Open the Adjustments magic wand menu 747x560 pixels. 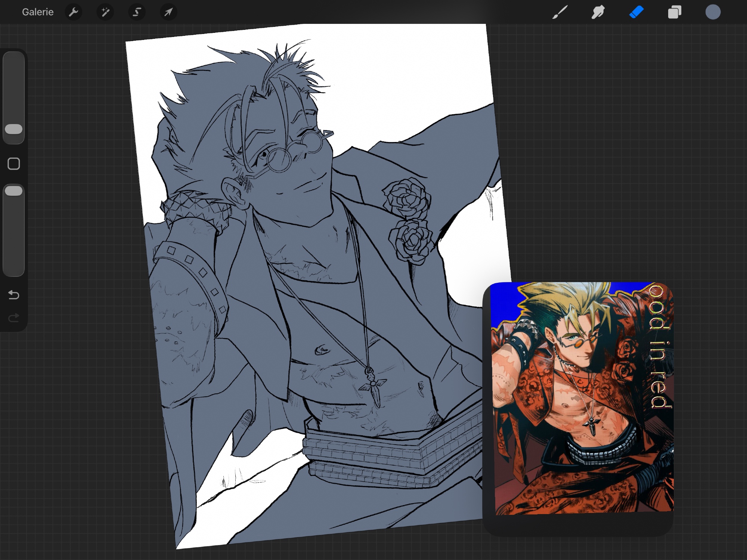(105, 12)
